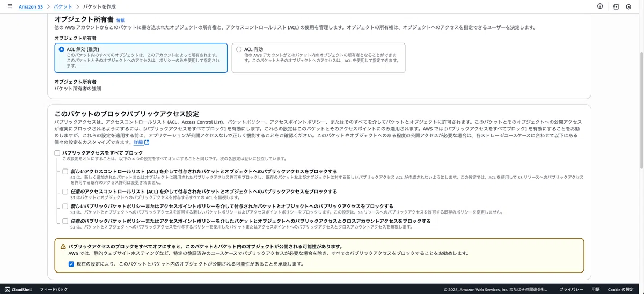This screenshot has height=294, width=644.
Task: Open the 詳細 learn-more link
Action: coord(138,143)
